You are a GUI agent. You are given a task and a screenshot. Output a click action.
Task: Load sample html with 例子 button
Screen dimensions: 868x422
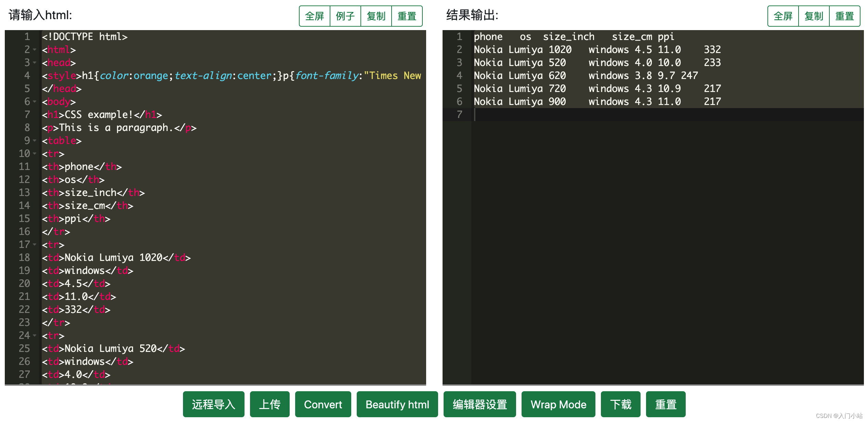(x=345, y=16)
